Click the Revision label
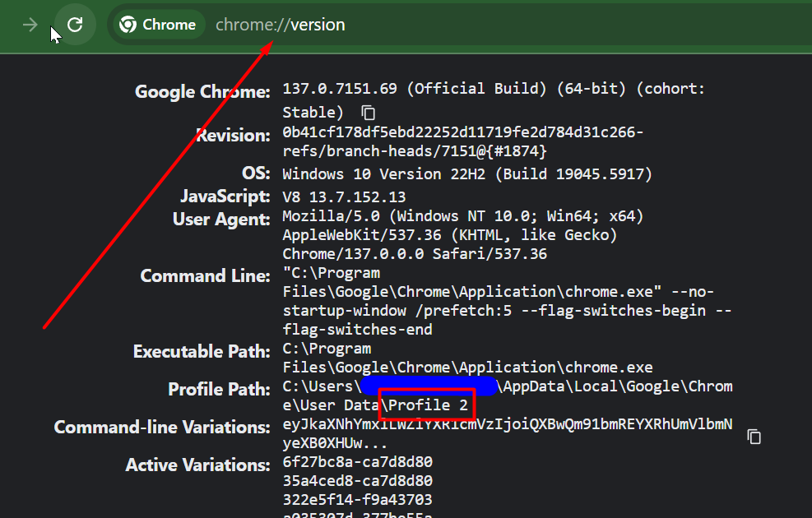 coord(233,136)
